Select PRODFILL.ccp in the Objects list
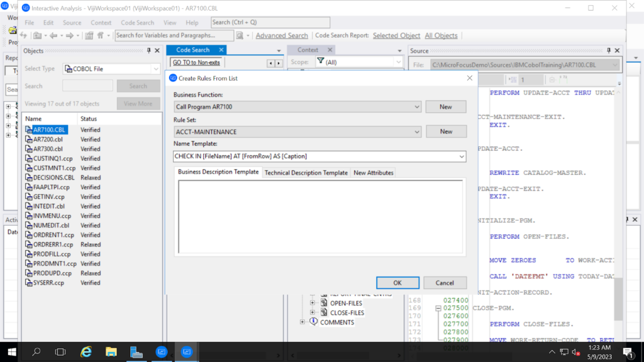 52,254
